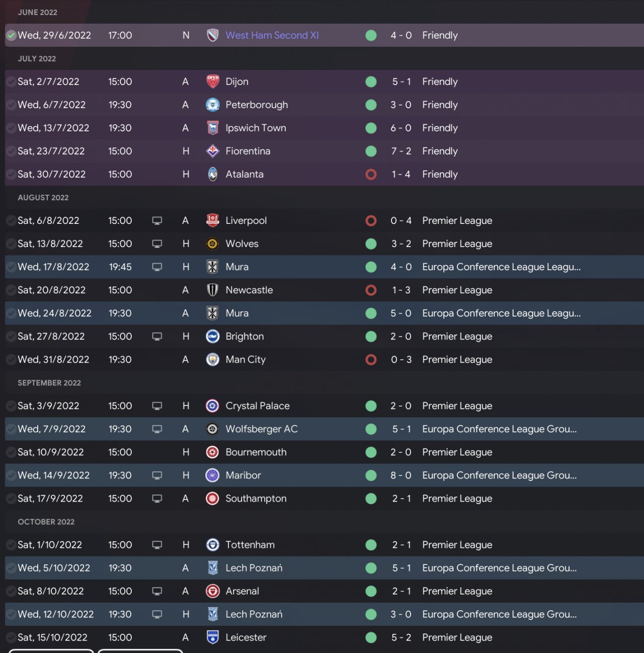Open the Atalanta team name
644x653 pixels.
(x=245, y=174)
